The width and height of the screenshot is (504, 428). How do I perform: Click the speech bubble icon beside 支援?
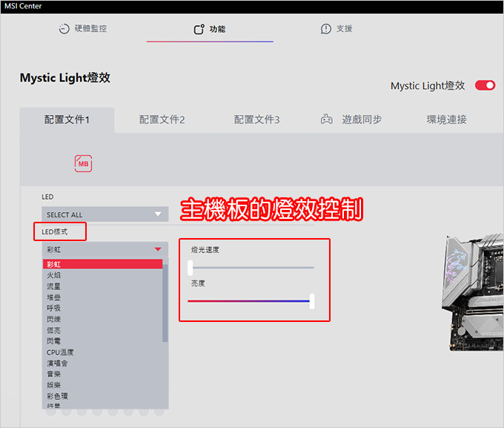tap(325, 29)
